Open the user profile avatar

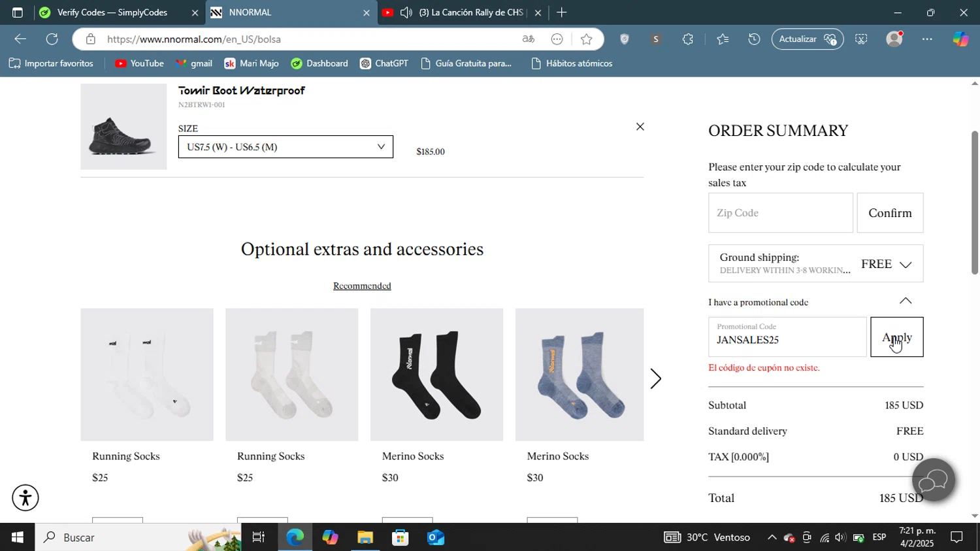click(x=894, y=39)
